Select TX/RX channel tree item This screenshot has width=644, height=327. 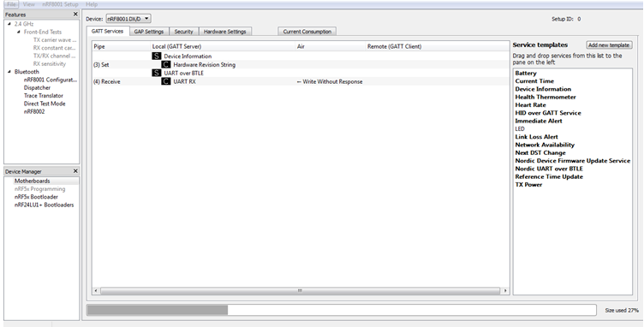pos(55,56)
